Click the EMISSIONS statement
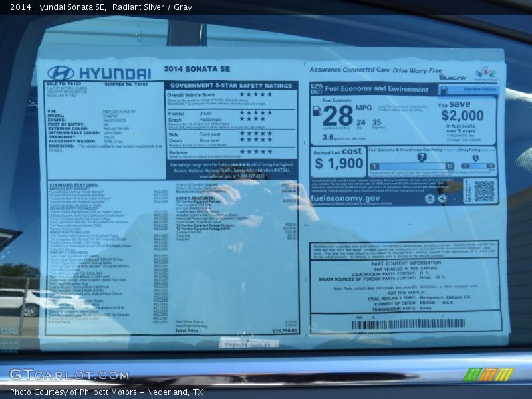532x399 pixels. click(105, 148)
